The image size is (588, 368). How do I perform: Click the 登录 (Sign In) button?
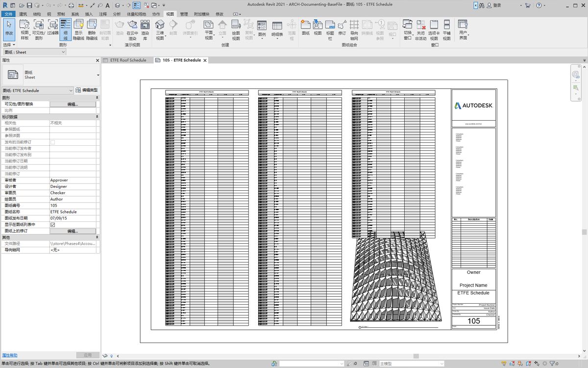[x=493, y=5]
